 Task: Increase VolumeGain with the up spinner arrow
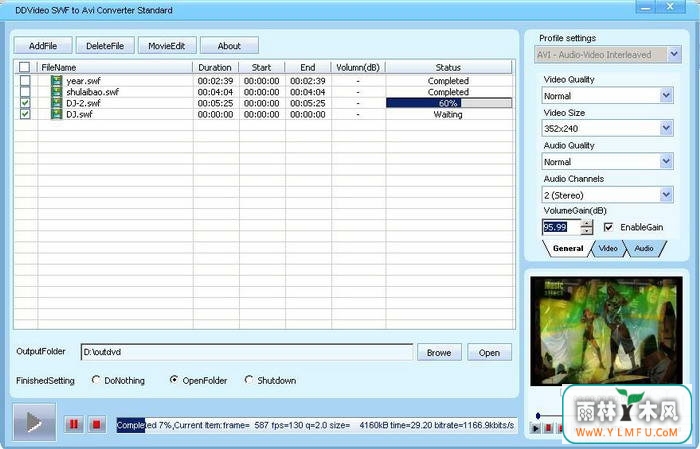[588, 223]
